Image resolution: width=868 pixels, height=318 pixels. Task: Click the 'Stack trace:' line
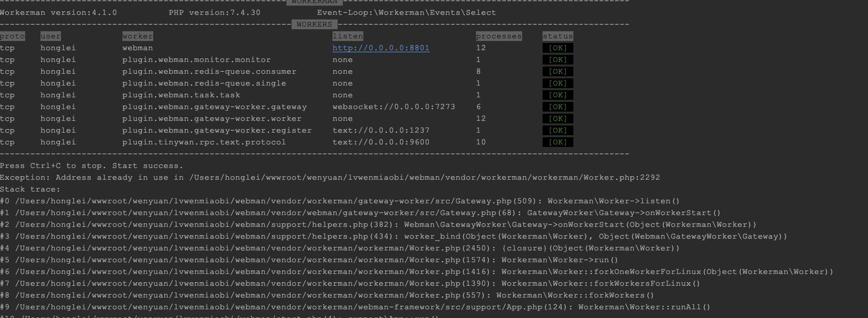pos(30,189)
